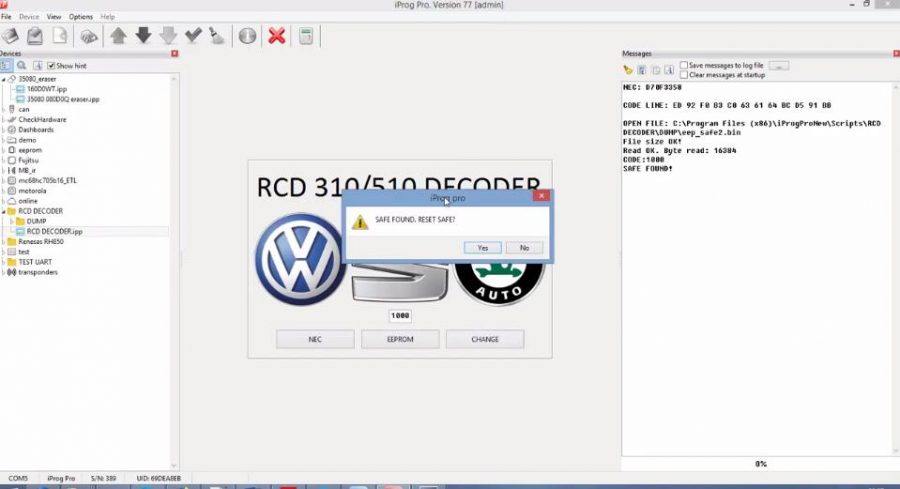Click the UID entry in status bar
The height and width of the screenshot is (489, 900).
coord(158,478)
